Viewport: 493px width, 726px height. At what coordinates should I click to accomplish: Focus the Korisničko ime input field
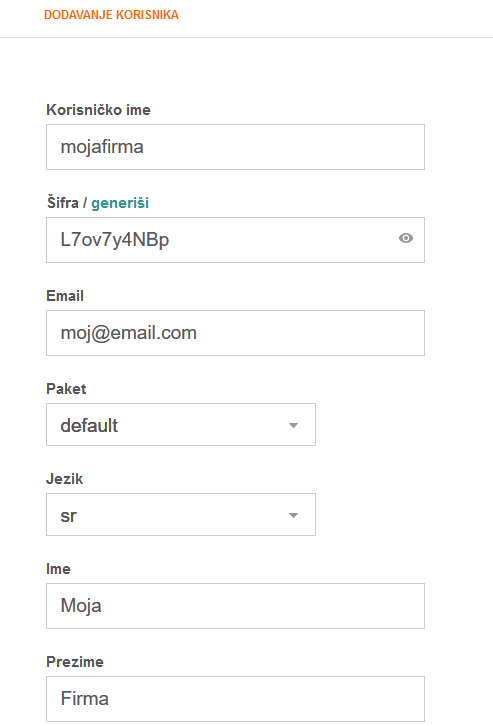point(235,147)
